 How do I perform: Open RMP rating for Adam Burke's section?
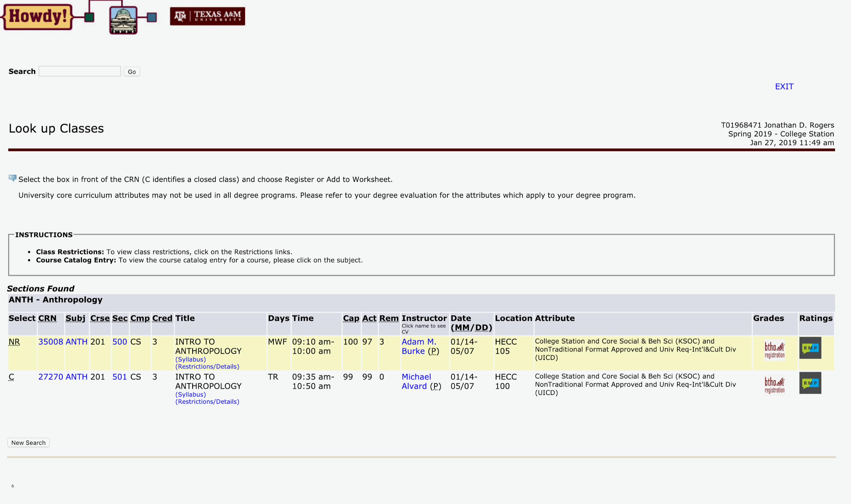[810, 348]
